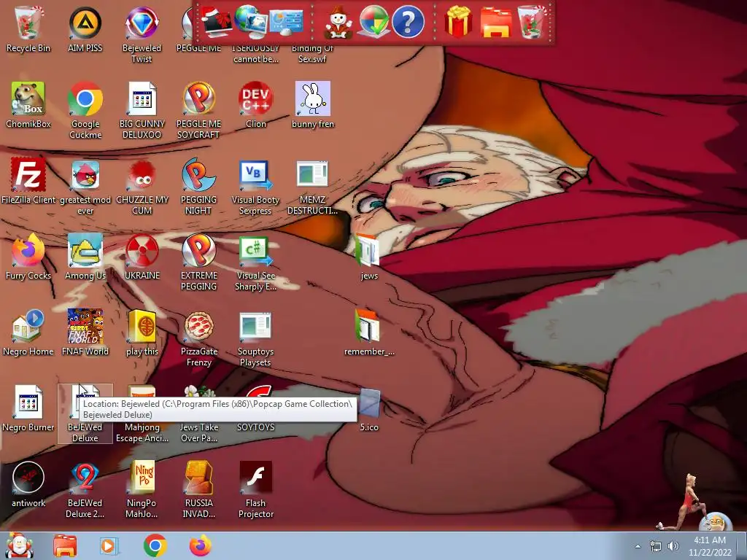
Task: Open the Santa Start button
Action: (19, 545)
